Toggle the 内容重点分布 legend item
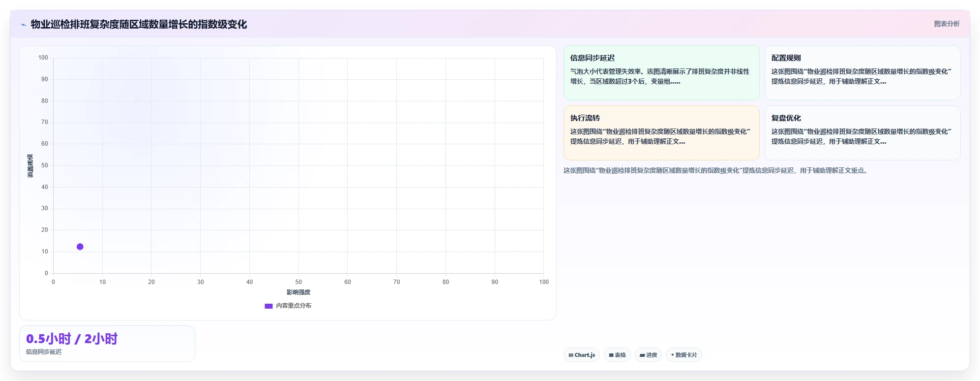 (x=288, y=306)
